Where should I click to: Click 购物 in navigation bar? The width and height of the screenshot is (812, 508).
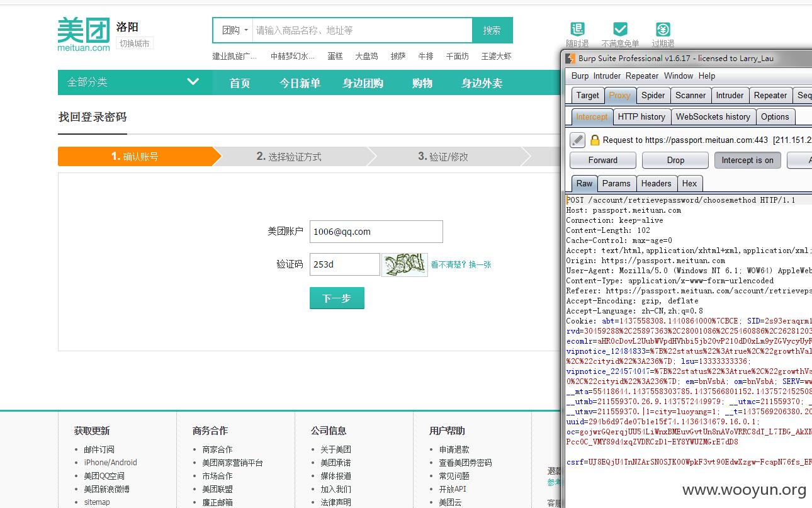point(422,83)
